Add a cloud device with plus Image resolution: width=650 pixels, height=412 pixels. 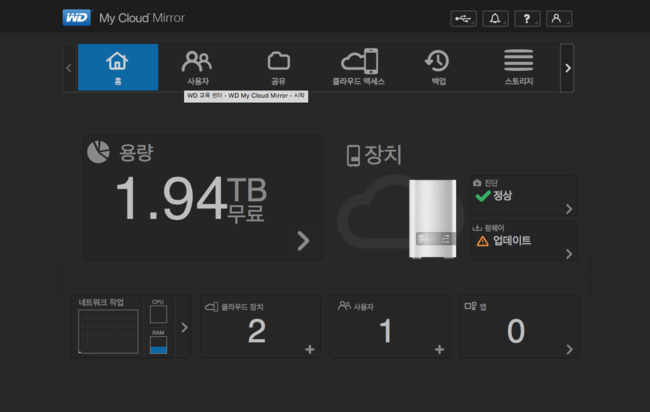point(310,349)
